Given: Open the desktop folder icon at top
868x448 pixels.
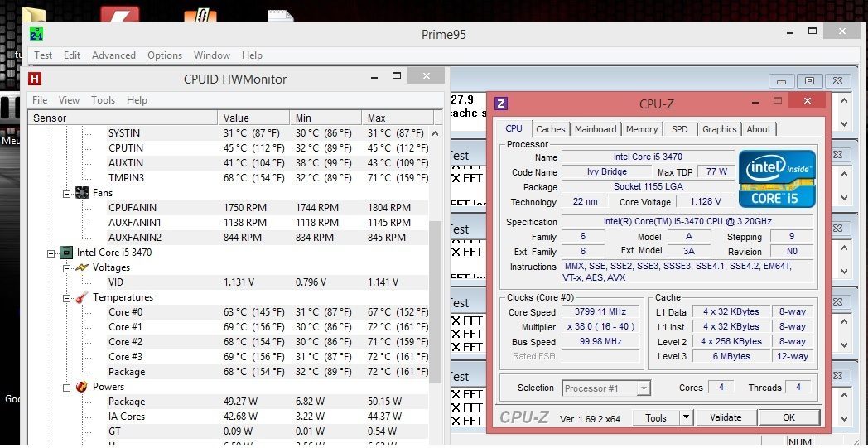Looking at the screenshot, I should tap(34, 16).
